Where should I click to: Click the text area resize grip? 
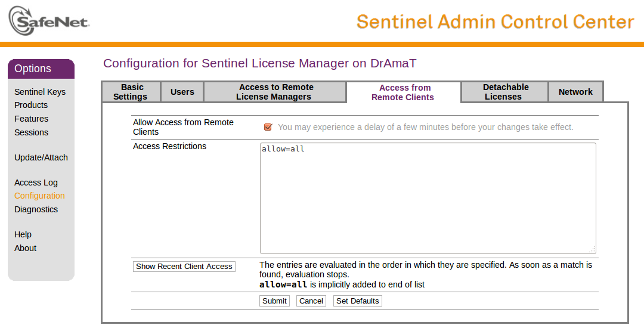point(592,250)
